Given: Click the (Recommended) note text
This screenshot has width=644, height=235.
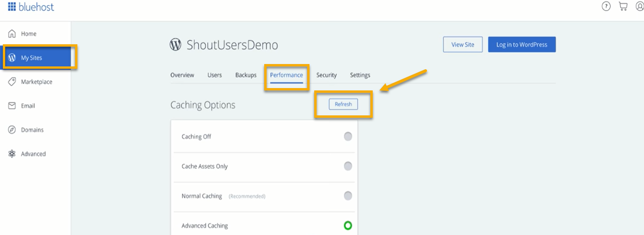Looking at the screenshot, I should 247,196.
